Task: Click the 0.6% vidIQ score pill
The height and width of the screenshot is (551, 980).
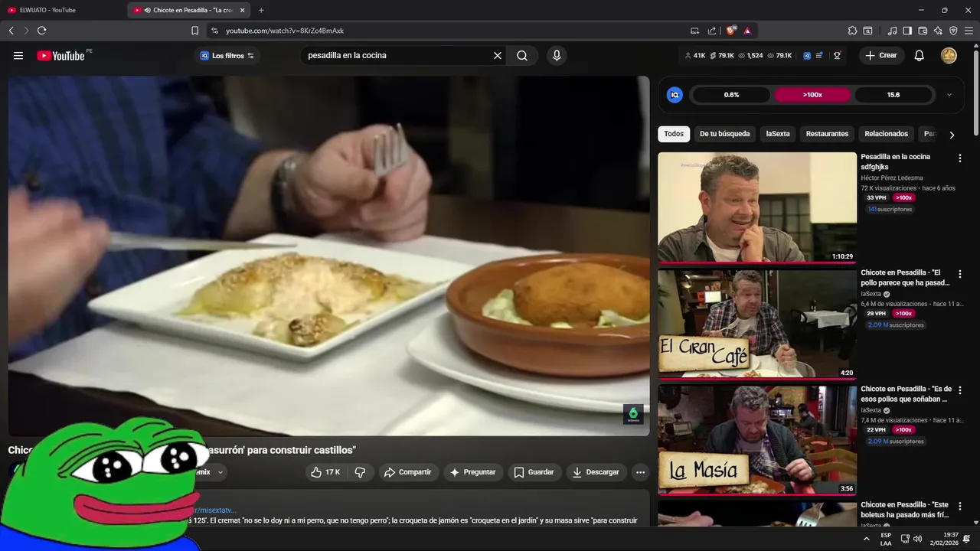Action: (731, 95)
